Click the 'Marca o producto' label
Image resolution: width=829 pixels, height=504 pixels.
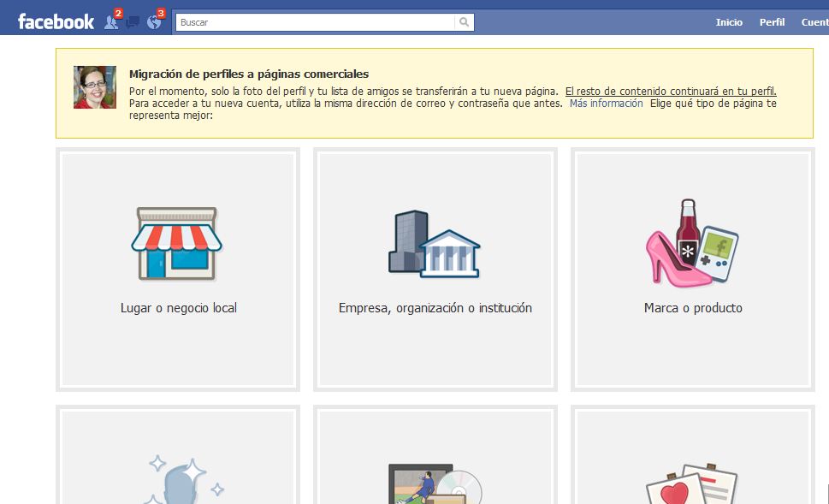(693, 308)
